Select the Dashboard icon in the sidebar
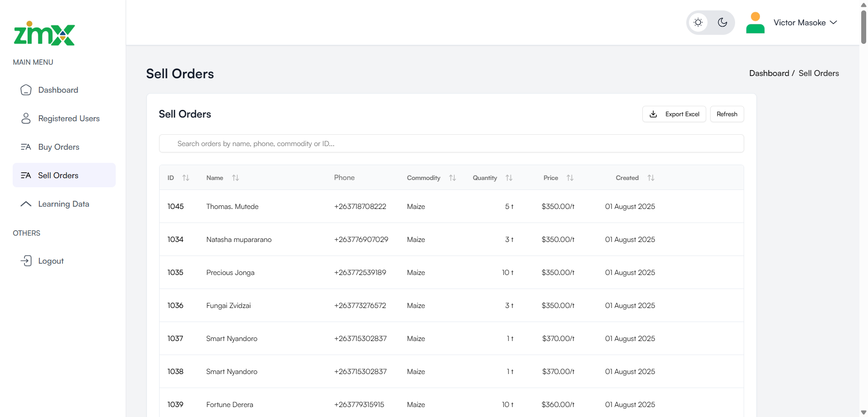Viewport: 868px width, 417px height. coord(26,90)
